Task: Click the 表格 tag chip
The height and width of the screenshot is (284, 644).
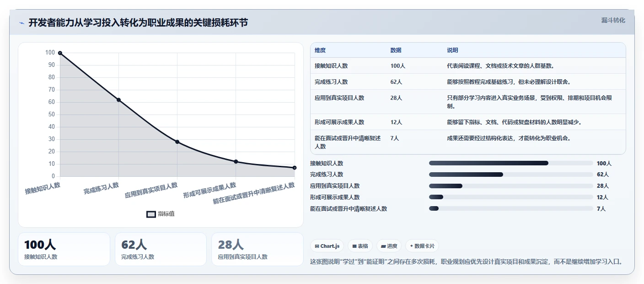Action: 360,246
